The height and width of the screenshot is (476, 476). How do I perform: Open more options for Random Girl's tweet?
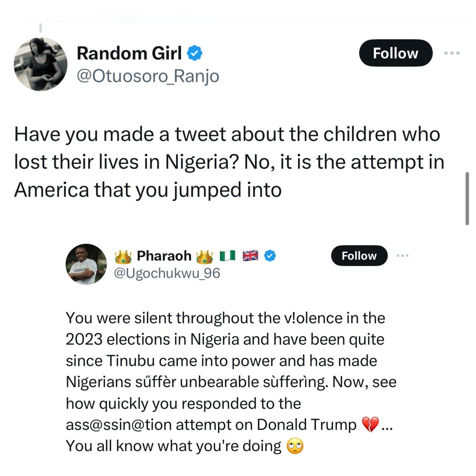(452, 53)
